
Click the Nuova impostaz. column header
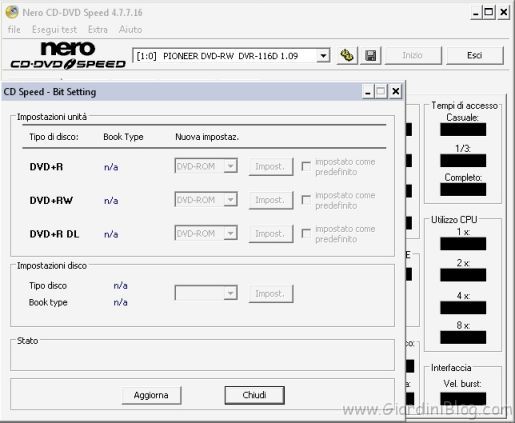(207, 137)
